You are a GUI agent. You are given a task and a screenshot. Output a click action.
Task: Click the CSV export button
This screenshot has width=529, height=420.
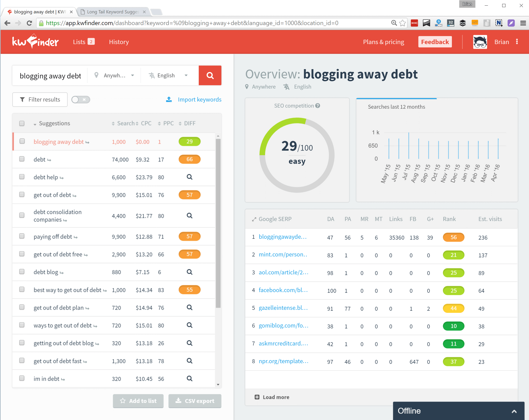(x=195, y=401)
